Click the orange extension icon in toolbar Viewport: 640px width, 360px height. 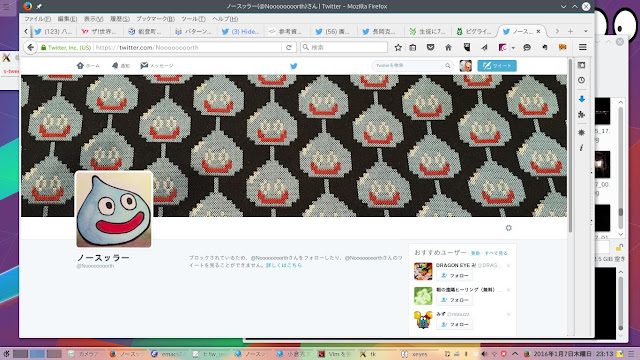(562, 47)
